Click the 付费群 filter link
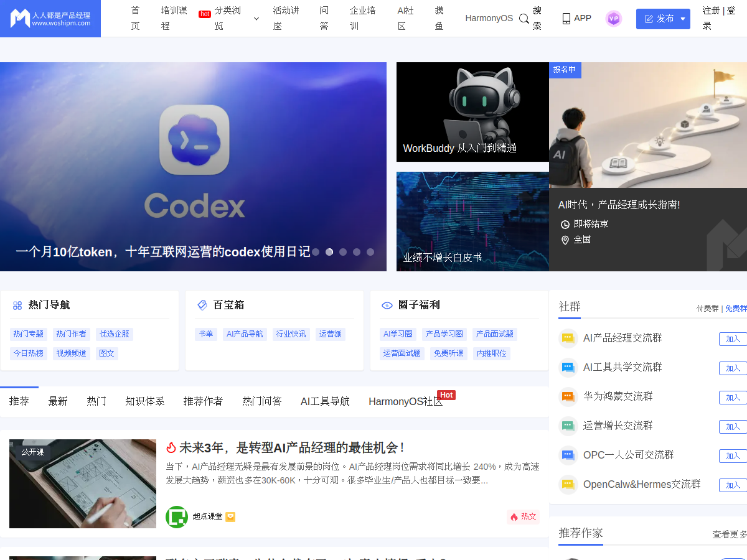Screen dimensions: 747x560 click(x=707, y=309)
